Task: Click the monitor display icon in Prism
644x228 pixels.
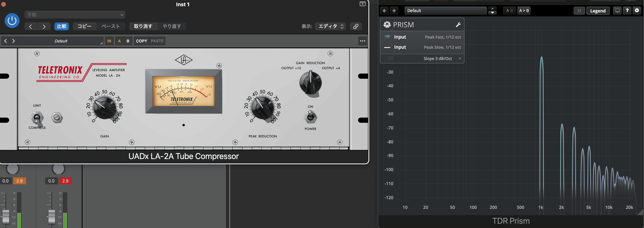Action: 617,11
